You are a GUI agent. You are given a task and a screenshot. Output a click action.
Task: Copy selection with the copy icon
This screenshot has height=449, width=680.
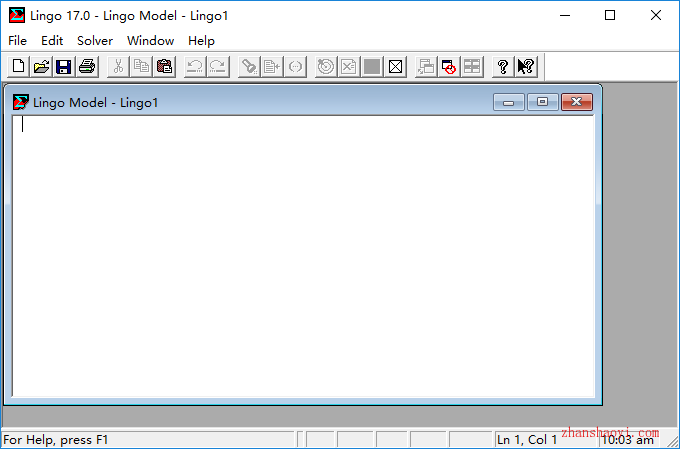[x=141, y=66]
